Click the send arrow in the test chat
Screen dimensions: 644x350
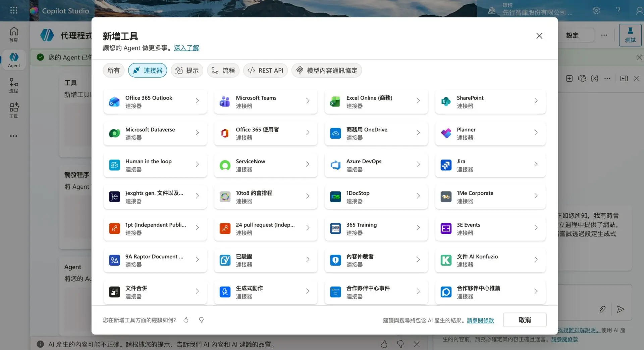[621, 309]
